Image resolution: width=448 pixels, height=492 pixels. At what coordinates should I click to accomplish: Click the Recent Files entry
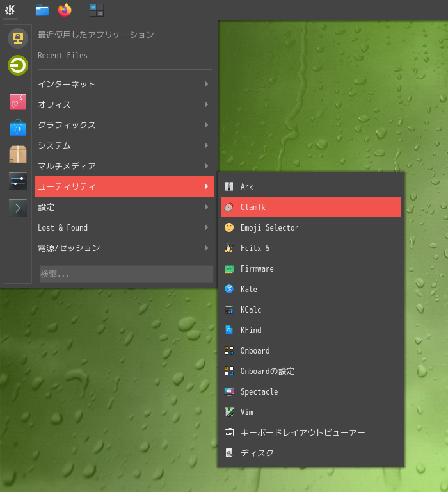click(63, 56)
